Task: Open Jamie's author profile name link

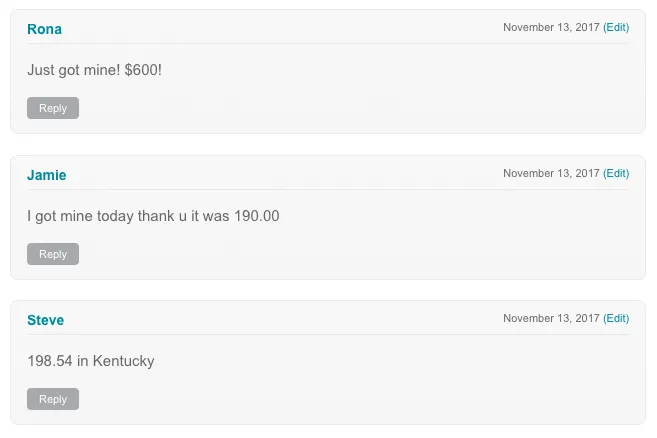Action: pyautogui.click(x=47, y=175)
